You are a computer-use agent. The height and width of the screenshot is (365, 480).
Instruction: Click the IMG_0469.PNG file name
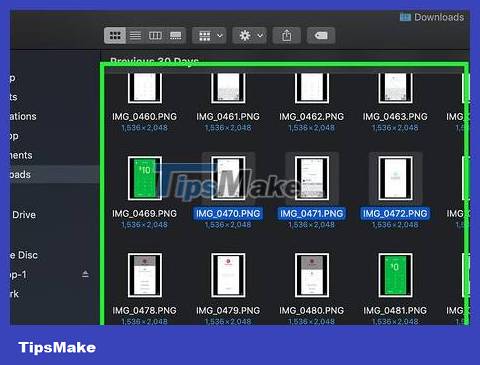[x=144, y=214]
